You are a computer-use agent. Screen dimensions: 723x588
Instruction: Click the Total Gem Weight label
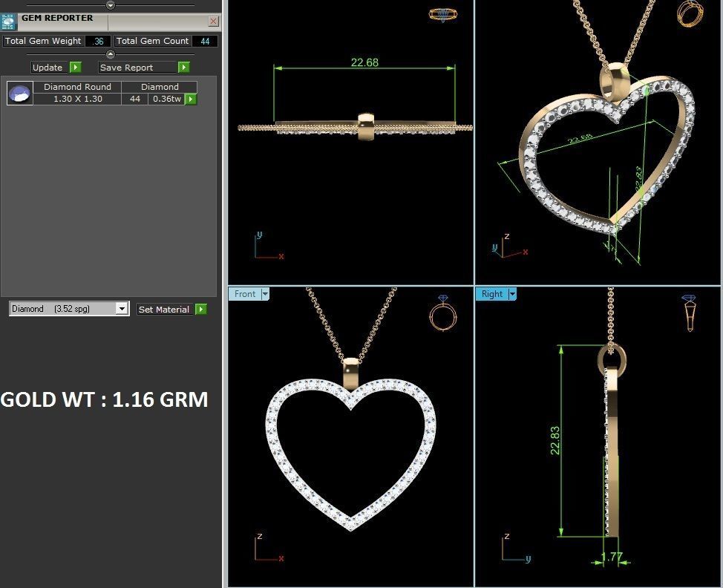coord(43,41)
